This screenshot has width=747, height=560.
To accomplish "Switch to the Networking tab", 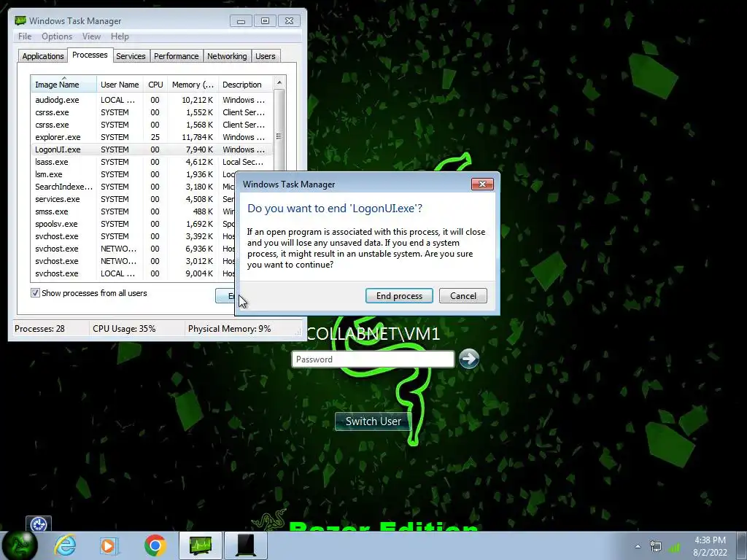I will tap(227, 56).
